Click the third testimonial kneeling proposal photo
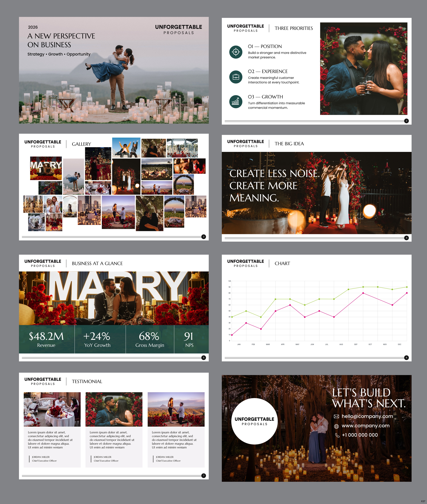This screenshot has width=427, height=504. [x=176, y=409]
